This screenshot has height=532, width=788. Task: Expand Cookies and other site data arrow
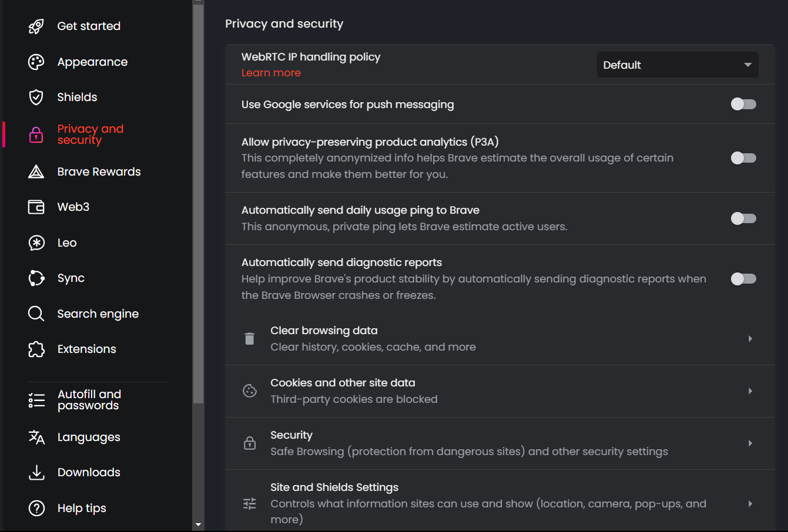tap(750, 391)
